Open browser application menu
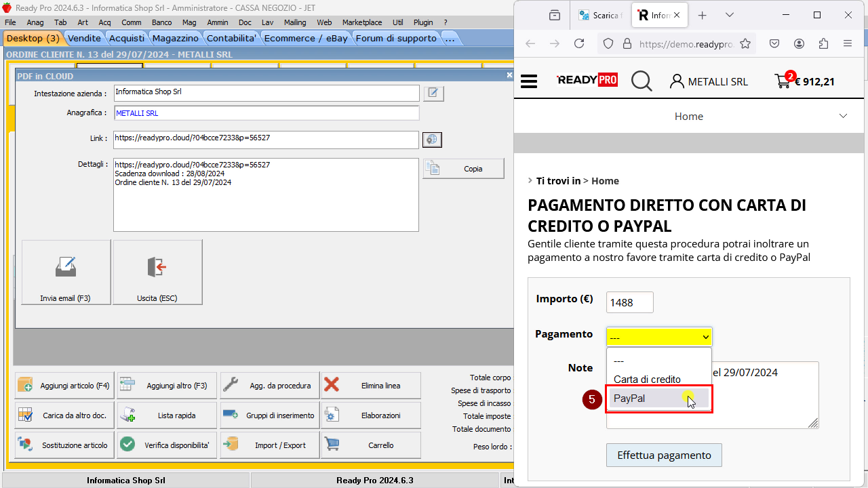Viewport: 868px width, 488px height. (x=848, y=43)
